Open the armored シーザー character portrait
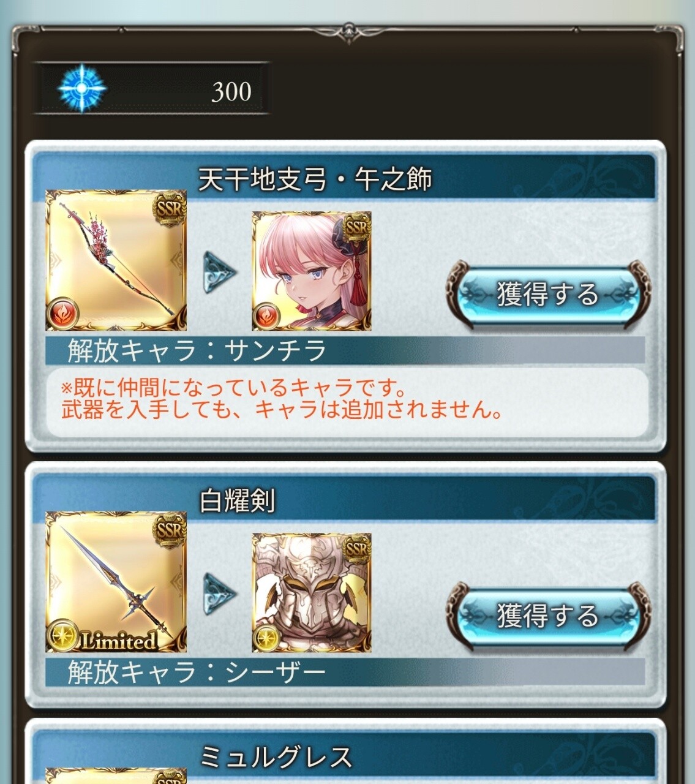This screenshot has width=695, height=784. [312, 592]
